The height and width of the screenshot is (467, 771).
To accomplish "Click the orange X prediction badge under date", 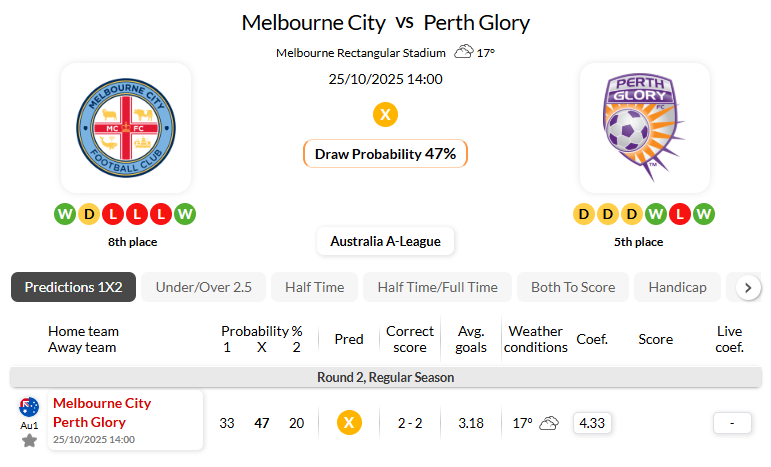I will (385, 115).
